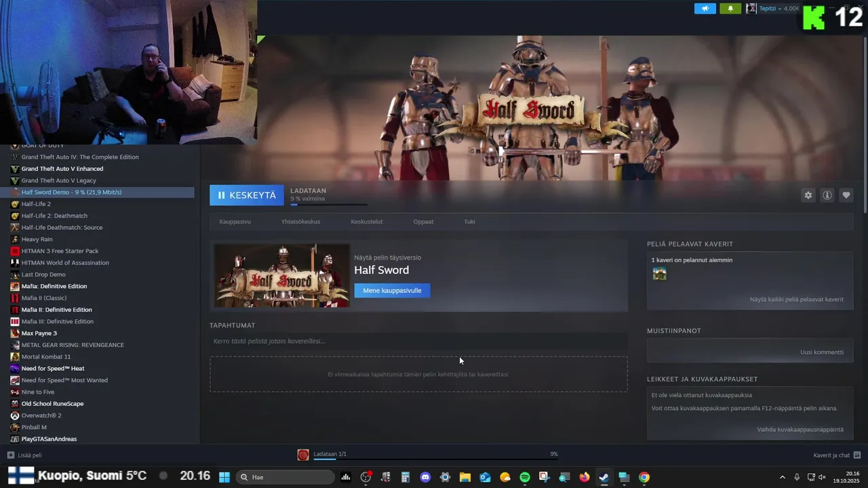Open Firefox from the taskbar
868x488 pixels.
pyautogui.click(x=585, y=477)
